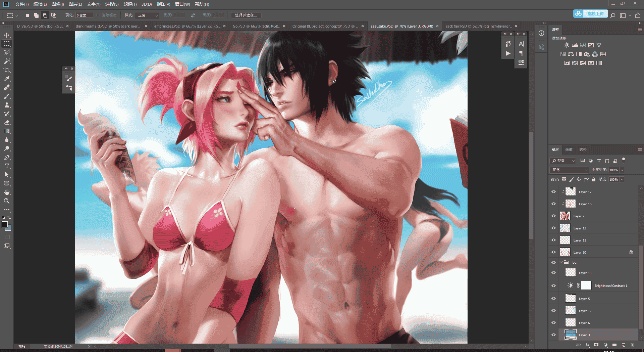Image resolution: width=644 pixels, height=352 pixels.
Task: Collapse the bg layer group
Action: click(x=561, y=262)
